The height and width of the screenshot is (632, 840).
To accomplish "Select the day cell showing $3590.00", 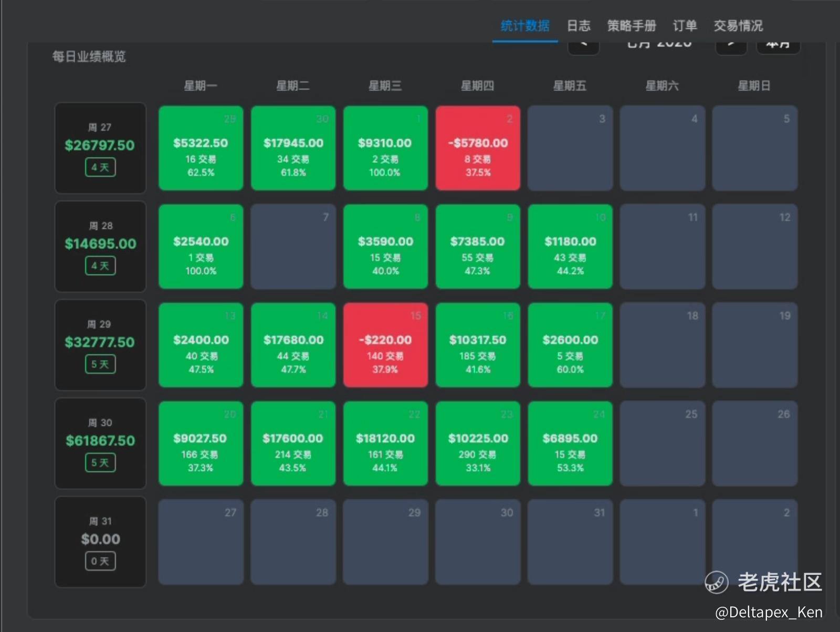I will [x=385, y=247].
